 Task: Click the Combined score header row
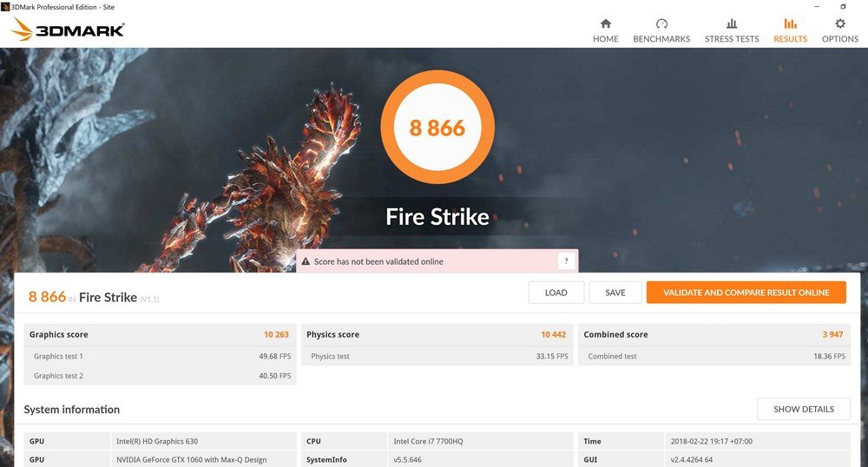714,334
